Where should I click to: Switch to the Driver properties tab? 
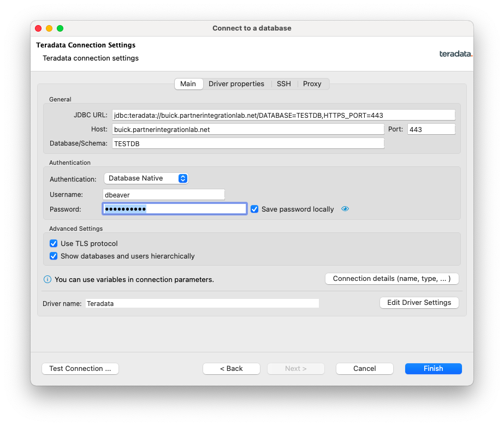(x=236, y=83)
